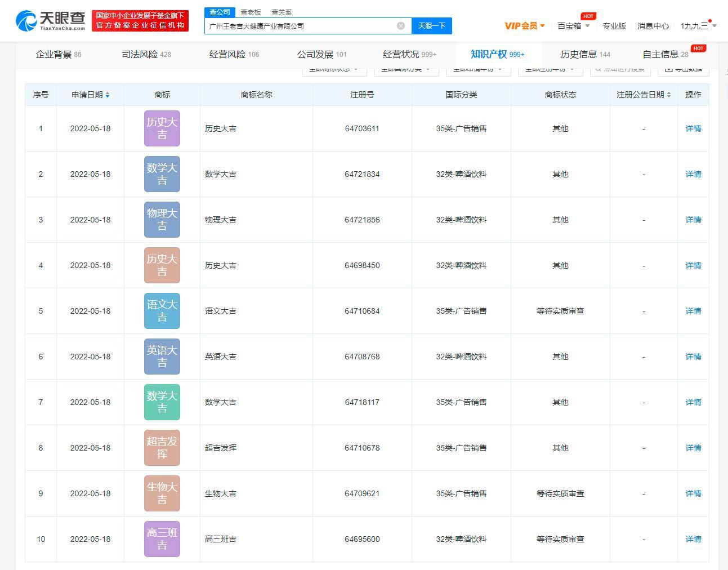
Task: Toggle sort arrows on 申请日期 column
Action: click(107, 95)
